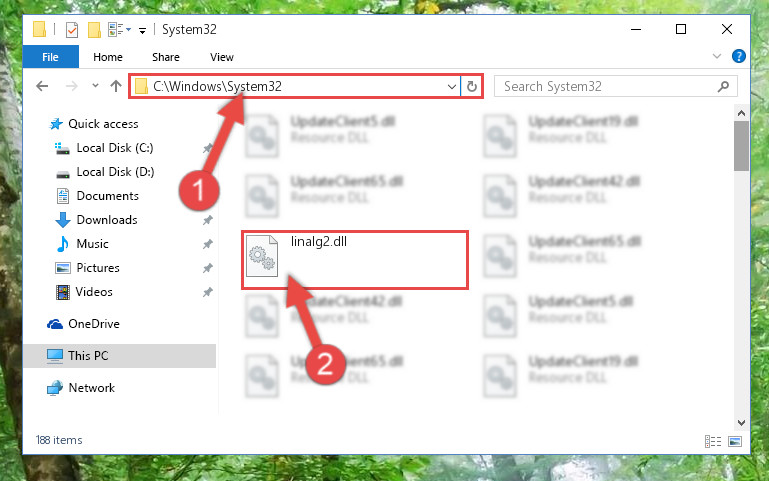This screenshot has height=481, width=769.
Task: Expand the ribbon chevron
Action: point(717,56)
